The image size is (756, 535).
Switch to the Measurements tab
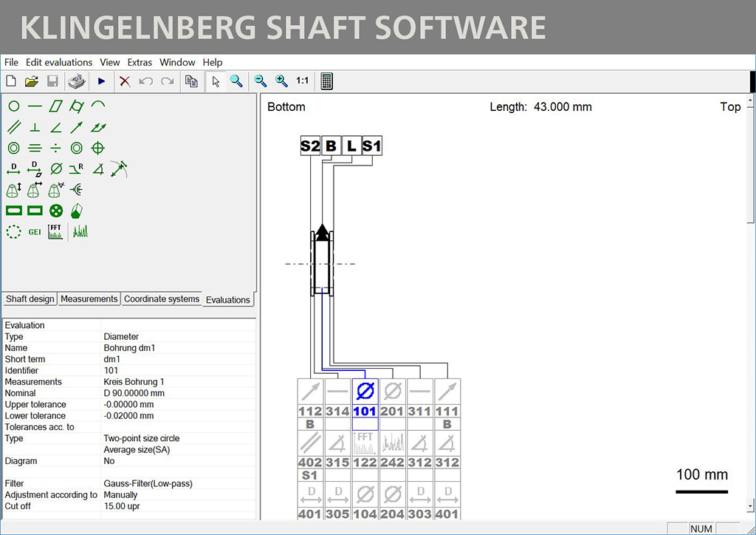click(x=89, y=299)
